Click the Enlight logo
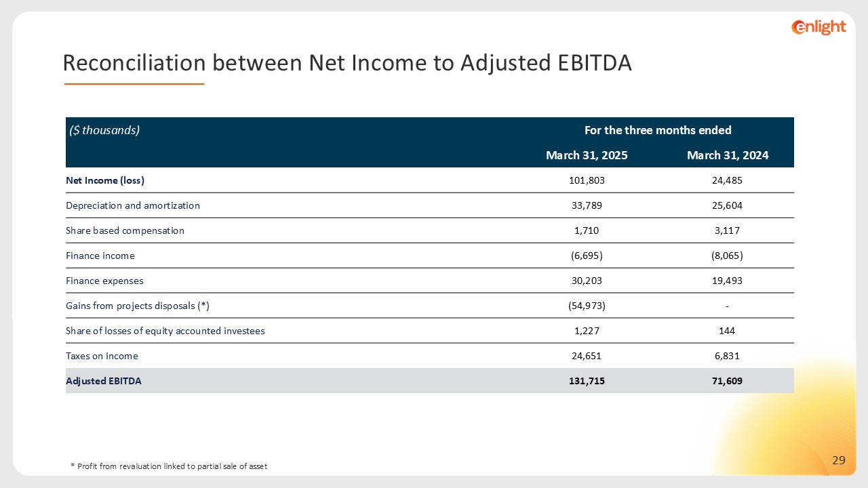This screenshot has height=488, width=868. [818, 27]
